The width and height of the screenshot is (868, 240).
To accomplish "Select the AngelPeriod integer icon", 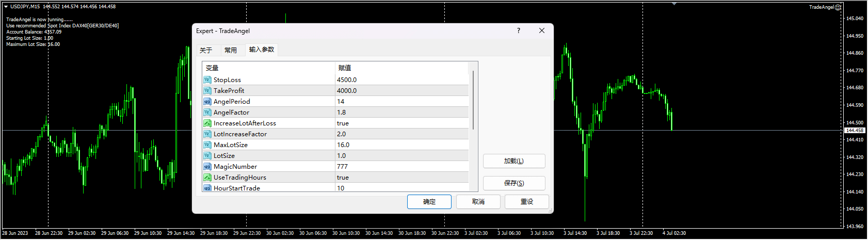I will (x=207, y=102).
